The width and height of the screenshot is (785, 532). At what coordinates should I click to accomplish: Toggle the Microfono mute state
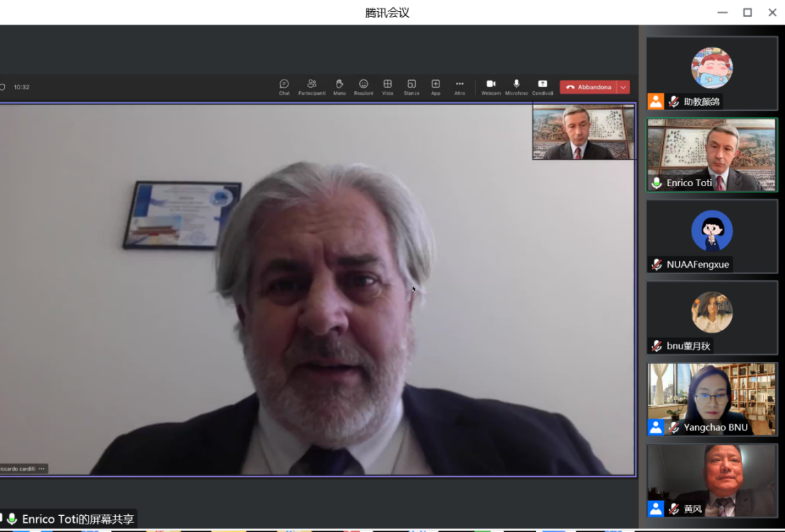517,86
